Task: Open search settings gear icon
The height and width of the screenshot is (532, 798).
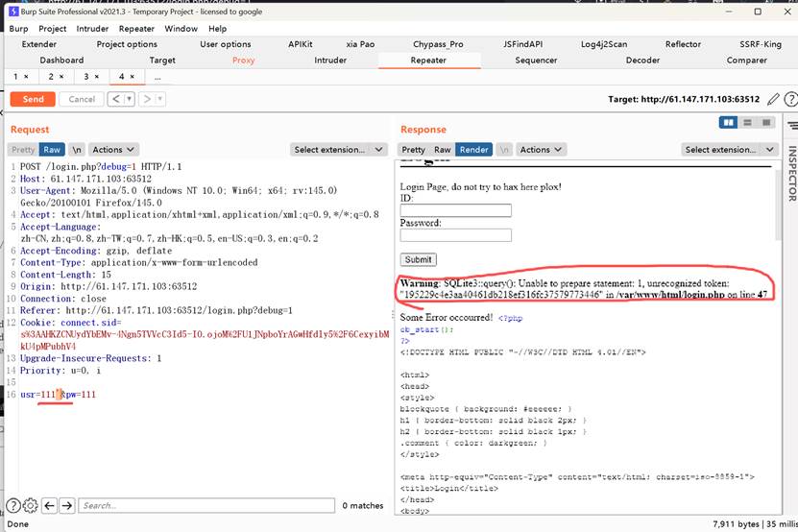Action: click(x=31, y=505)
